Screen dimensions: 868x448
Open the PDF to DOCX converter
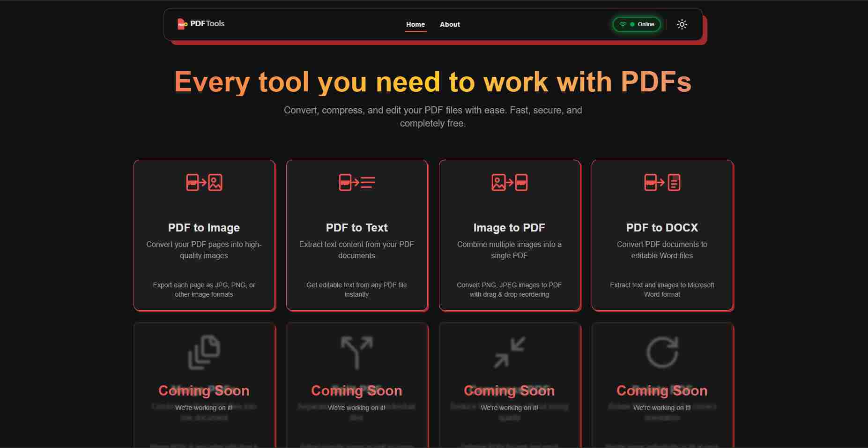(x=662, y=235)
